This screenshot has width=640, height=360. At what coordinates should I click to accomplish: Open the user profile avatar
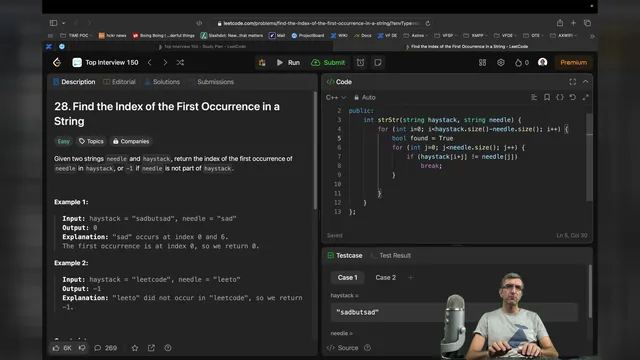542,62
